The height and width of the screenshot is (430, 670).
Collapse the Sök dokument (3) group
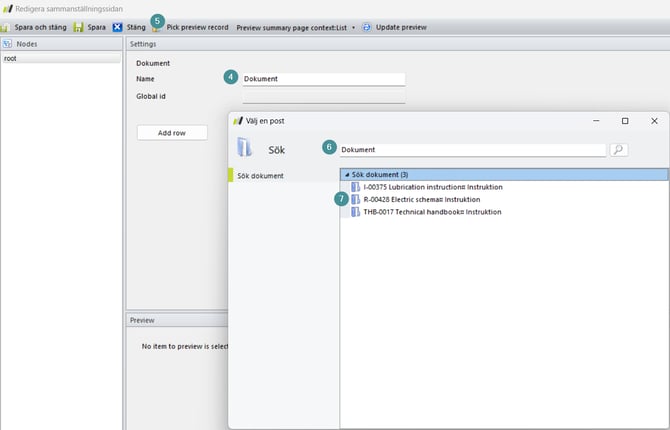tap(346, 174)
